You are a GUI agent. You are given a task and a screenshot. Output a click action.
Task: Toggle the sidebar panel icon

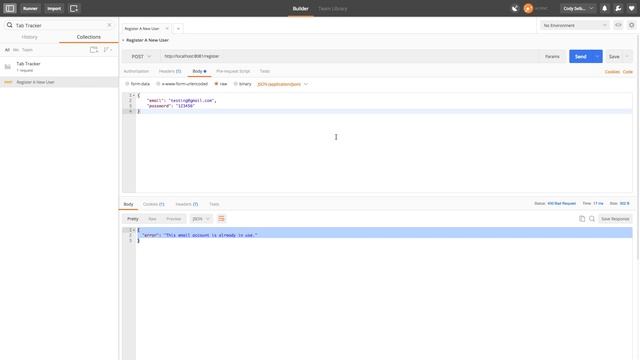(10, 8)
